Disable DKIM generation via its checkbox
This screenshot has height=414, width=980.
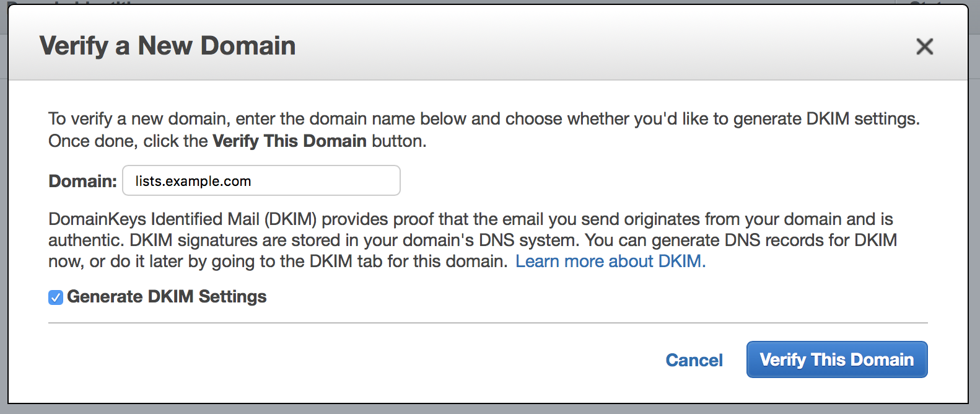click(56, 297)
